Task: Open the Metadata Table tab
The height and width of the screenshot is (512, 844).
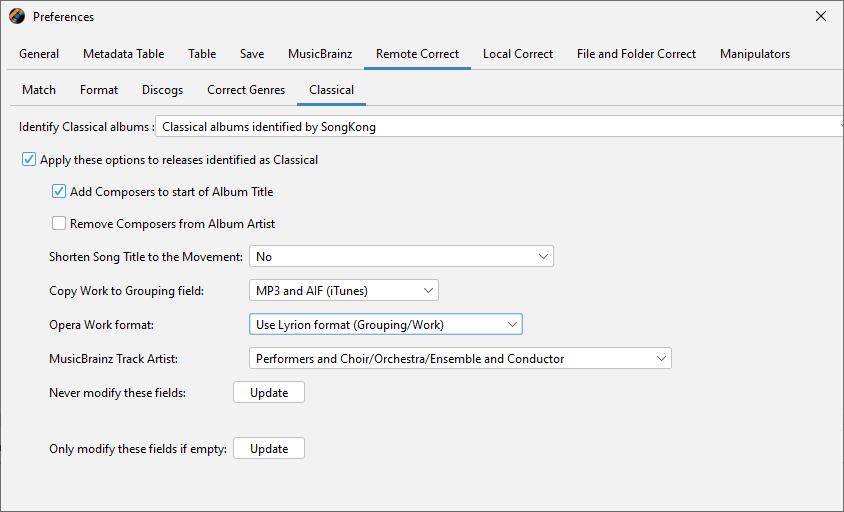Action: [123, 54]
